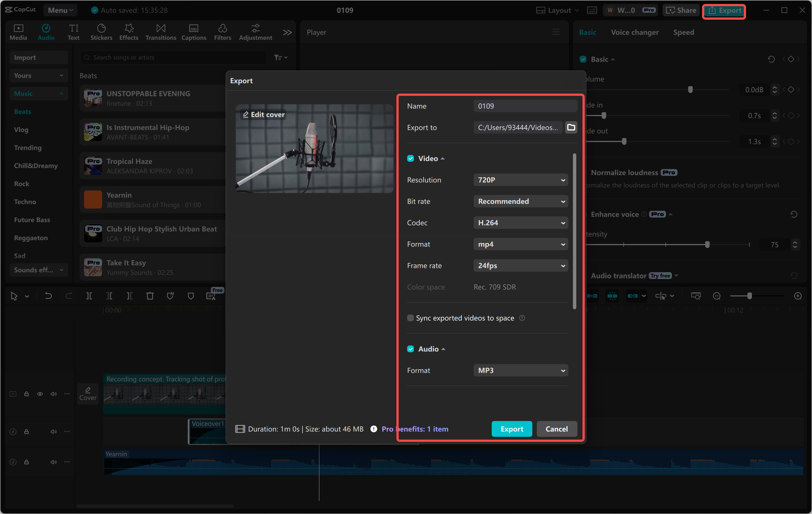Screen dimensions: 812x514
Task: Click the zoom in timeline plus icon
Action: (798, 296)
